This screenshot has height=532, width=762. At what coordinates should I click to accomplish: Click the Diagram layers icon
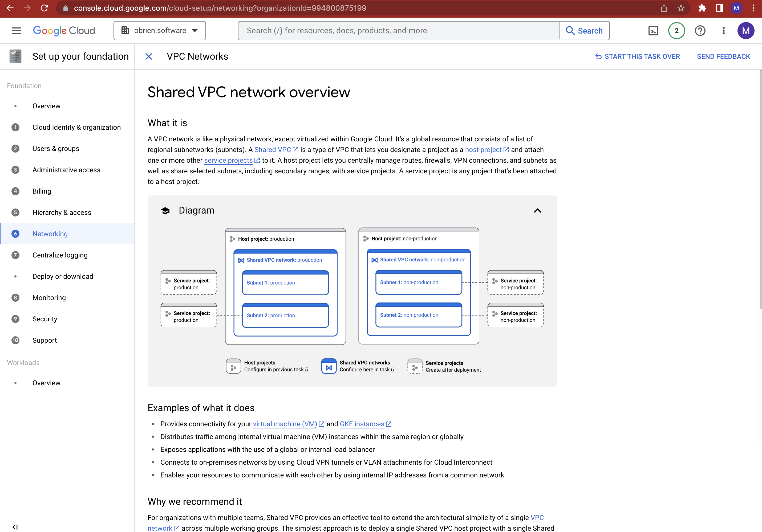click(165, 210)
